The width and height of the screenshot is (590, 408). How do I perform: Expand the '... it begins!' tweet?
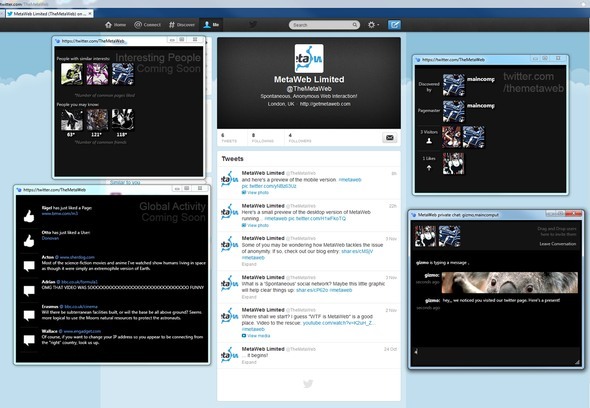(x=249, y=362)
